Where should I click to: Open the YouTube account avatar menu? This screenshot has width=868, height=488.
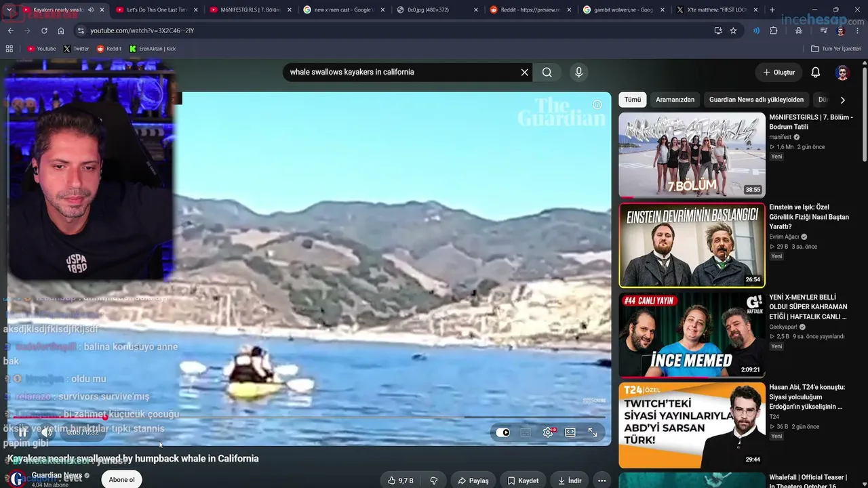tap(842, 73)
